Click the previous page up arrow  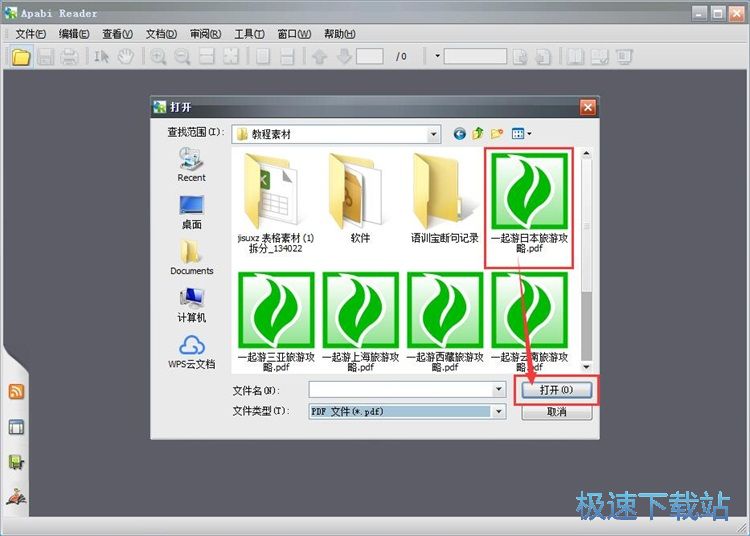tap(319, 56)
